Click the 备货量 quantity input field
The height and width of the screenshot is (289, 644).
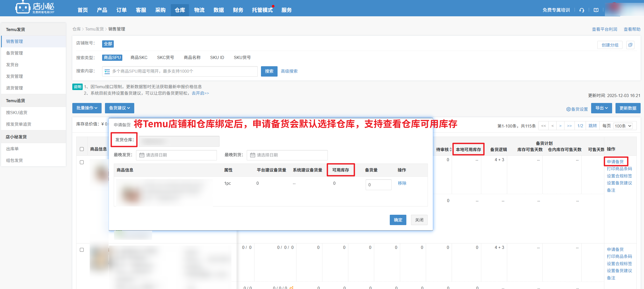[x=378, y=185]
